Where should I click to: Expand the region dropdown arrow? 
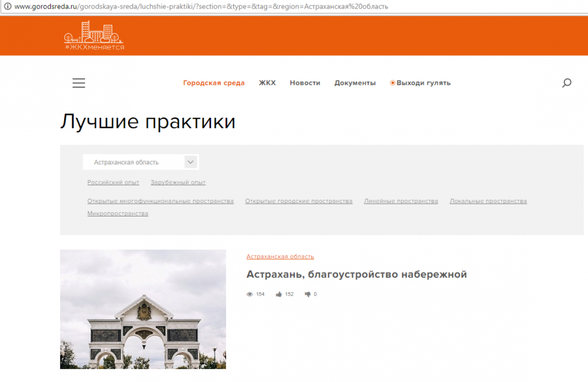click(190, 162)
